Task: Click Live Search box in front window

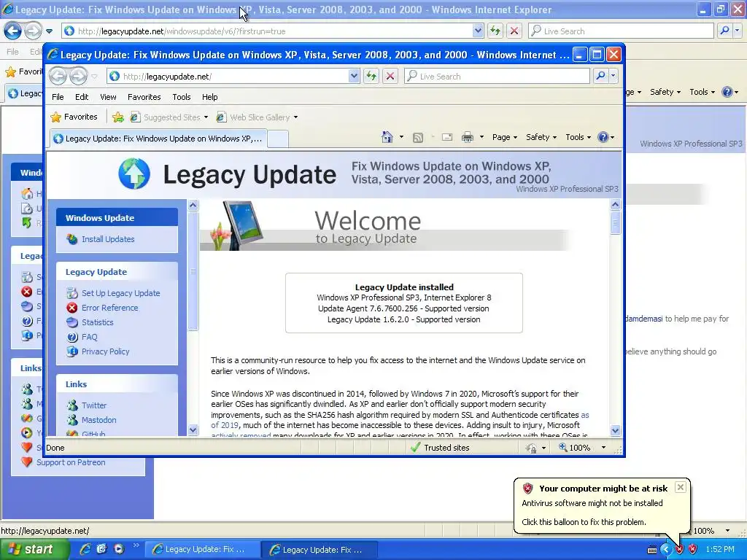Action: [x=498, y=76]
